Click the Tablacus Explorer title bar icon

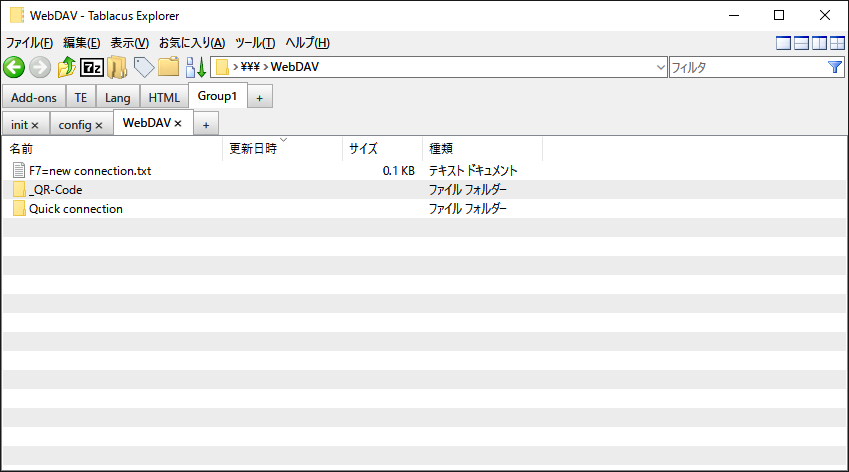(x=17, y=16)
